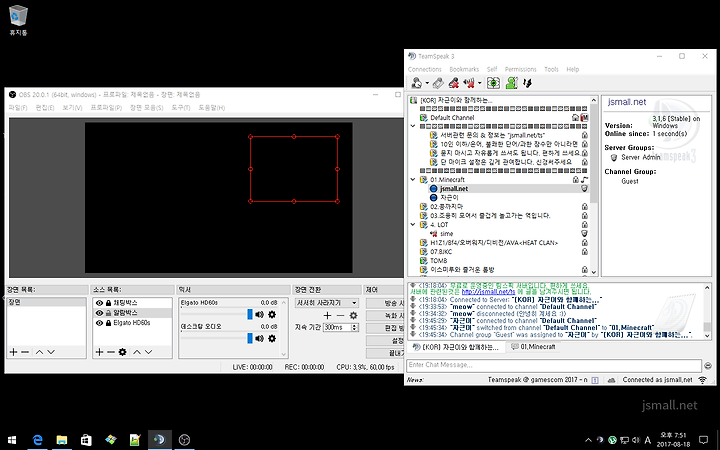The image size is (720, 450).
Task: Open TeamSpeak Permissions menu
Action: pos(520,69)
